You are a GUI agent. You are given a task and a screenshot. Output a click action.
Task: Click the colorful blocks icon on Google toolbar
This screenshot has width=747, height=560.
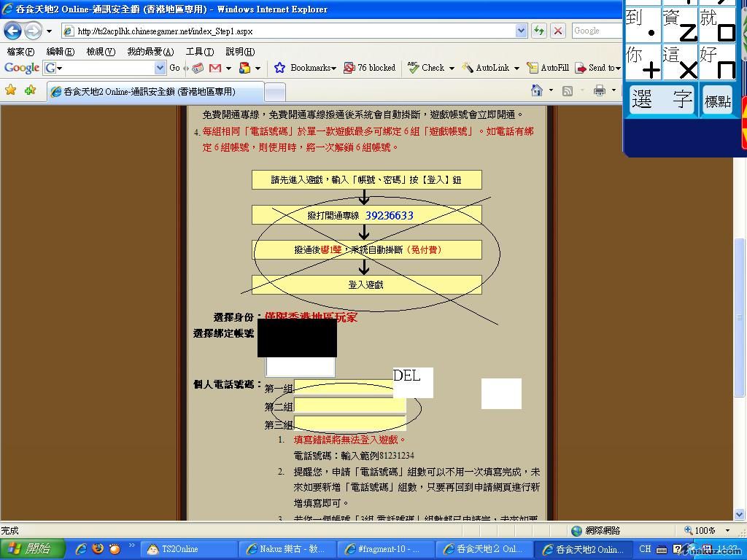(x=245, y=68)
